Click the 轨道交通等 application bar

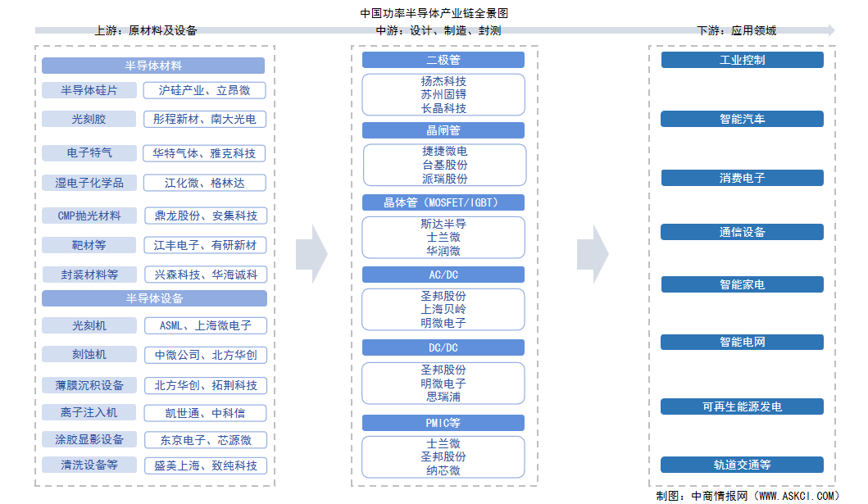click(x=743, y=465)
